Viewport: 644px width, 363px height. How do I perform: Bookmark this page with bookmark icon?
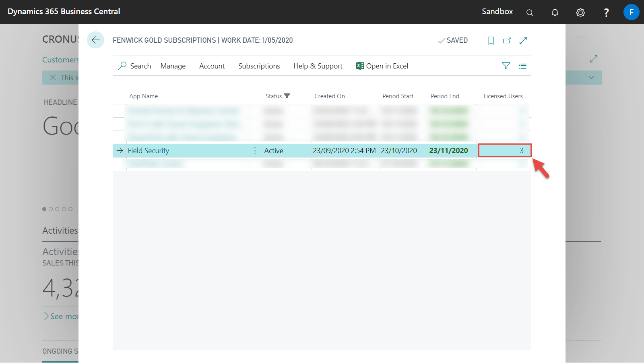[491, 40]
